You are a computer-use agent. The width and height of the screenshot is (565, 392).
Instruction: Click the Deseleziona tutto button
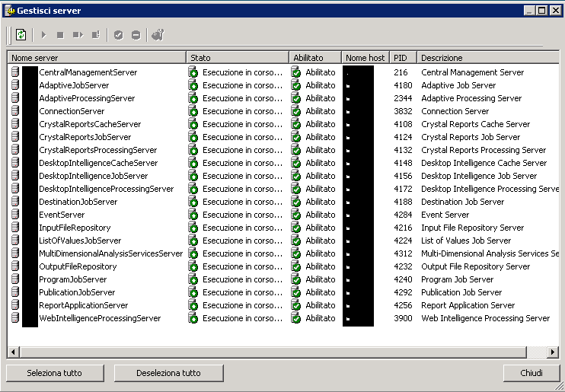tap(168, 373)
